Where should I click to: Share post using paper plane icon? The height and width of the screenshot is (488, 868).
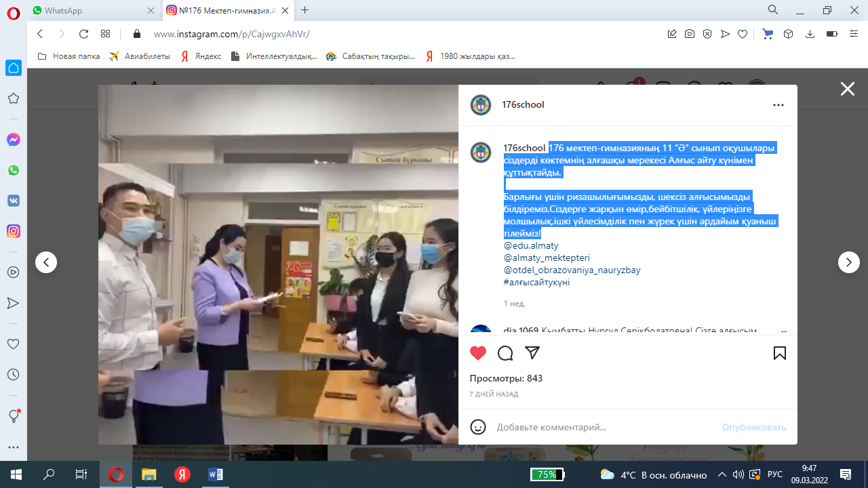tap(532, 353)
